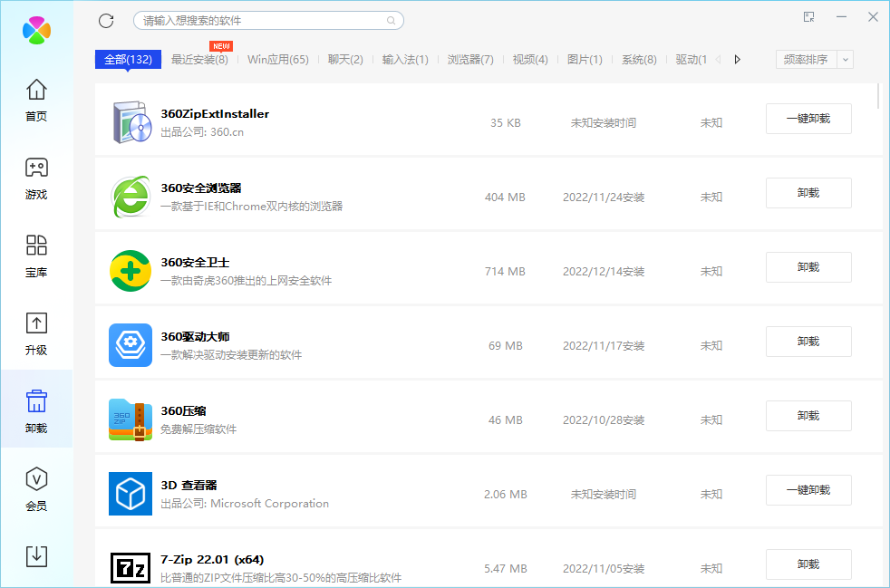890x588 pixels.
Task: Click the 360安全卫士 app icon
Action: [x=131, y=271]
